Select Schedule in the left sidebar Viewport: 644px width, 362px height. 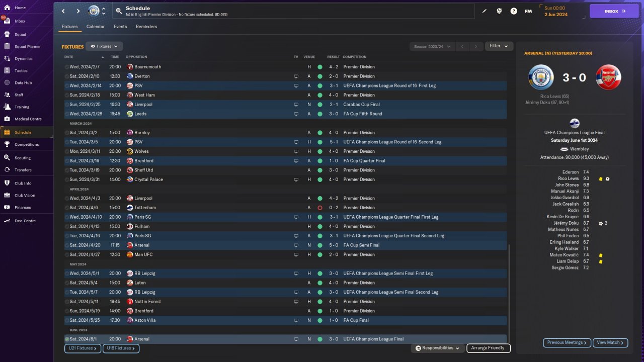27,132
